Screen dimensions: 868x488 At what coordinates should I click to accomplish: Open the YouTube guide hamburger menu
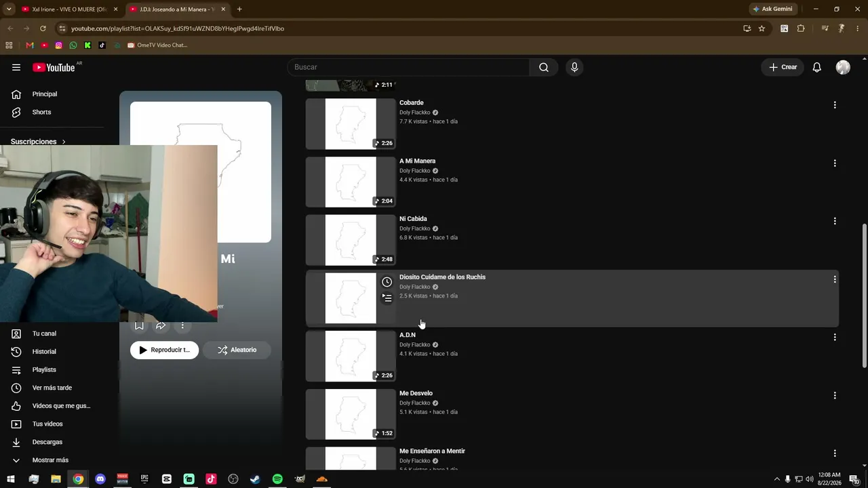coord(16,67)
